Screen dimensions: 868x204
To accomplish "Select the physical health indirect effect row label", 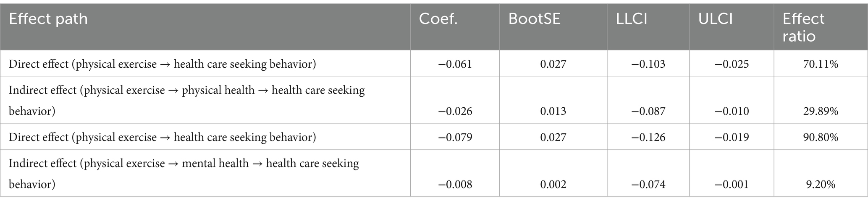I will [x=187, y=101].
